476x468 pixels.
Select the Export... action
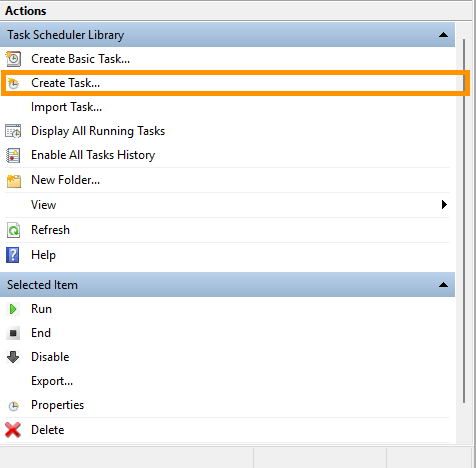click(52, 381)
